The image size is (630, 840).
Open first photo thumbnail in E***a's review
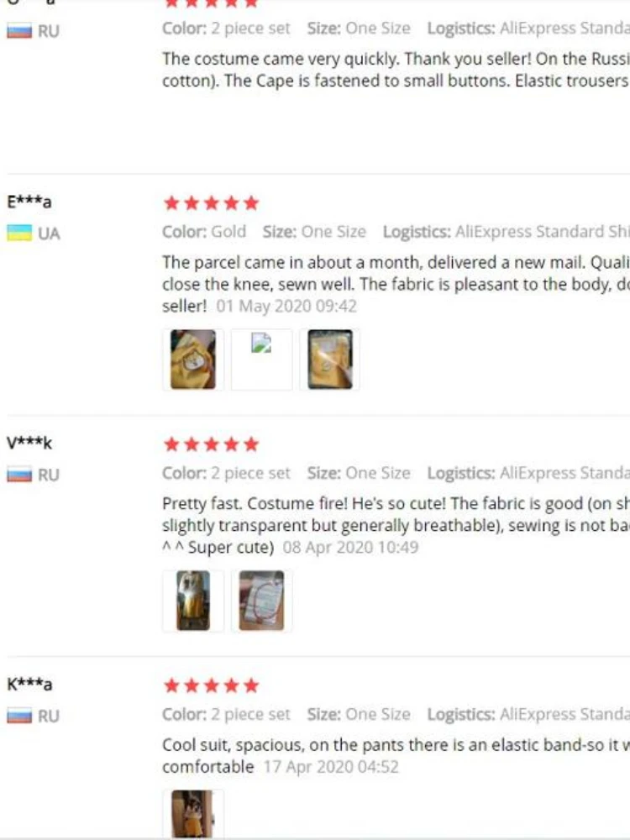193,360
